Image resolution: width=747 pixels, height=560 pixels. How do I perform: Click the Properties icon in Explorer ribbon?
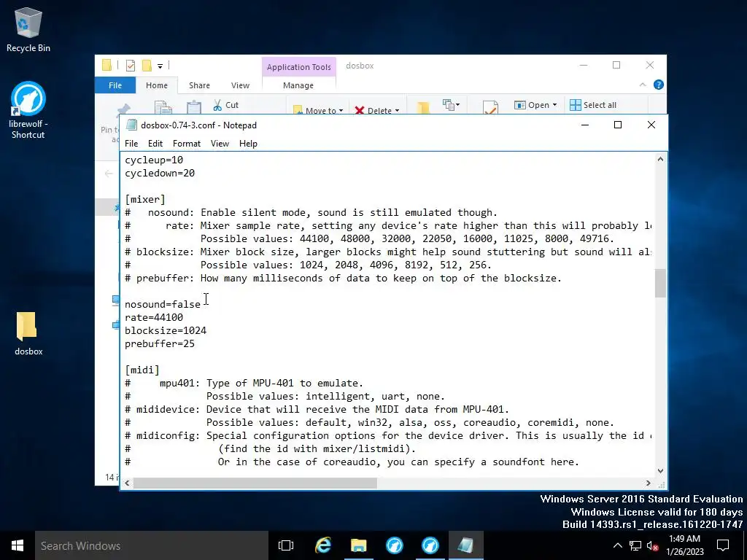[490, 107]
